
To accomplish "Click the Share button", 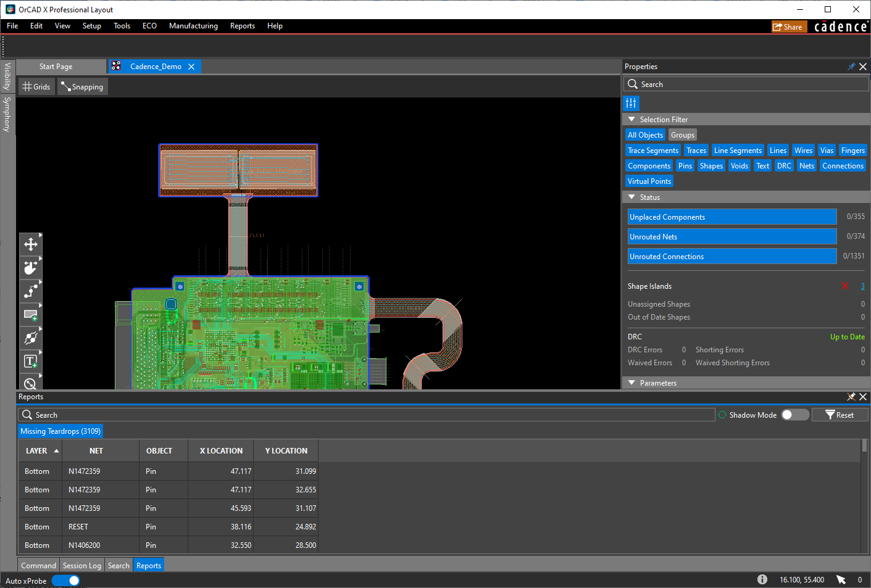I will (x=789, y=27).
